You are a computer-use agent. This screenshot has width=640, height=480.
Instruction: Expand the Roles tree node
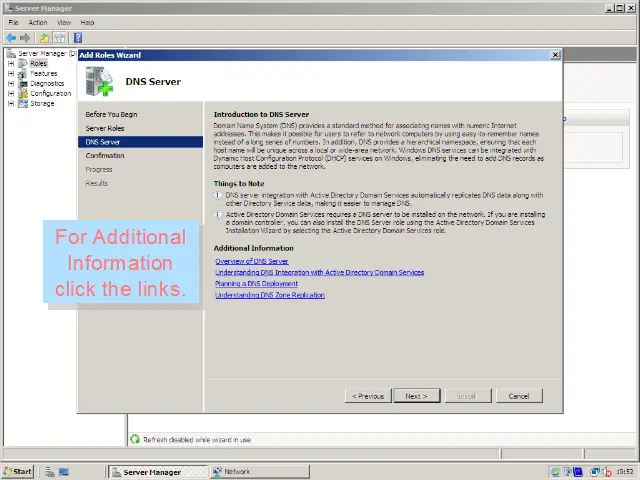click(11, 63)
